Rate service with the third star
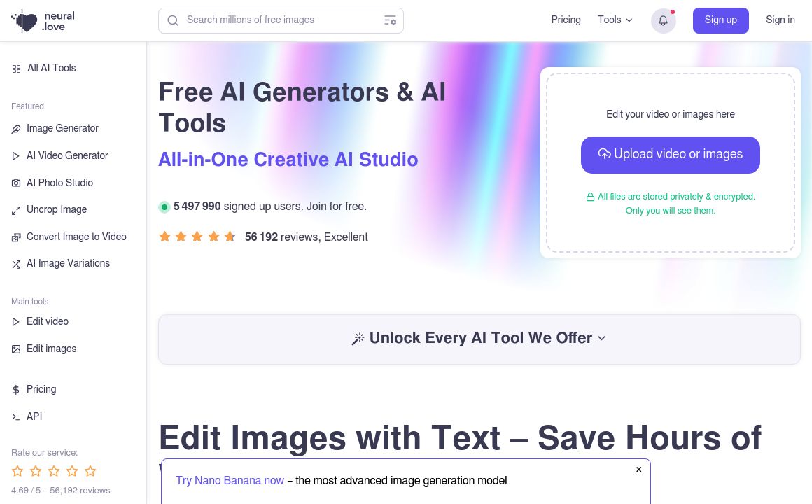812x504 pixels. tap(54, 471)
